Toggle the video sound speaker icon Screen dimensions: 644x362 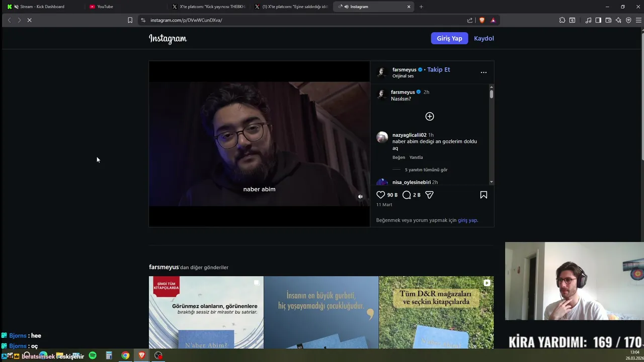[360, 197]
